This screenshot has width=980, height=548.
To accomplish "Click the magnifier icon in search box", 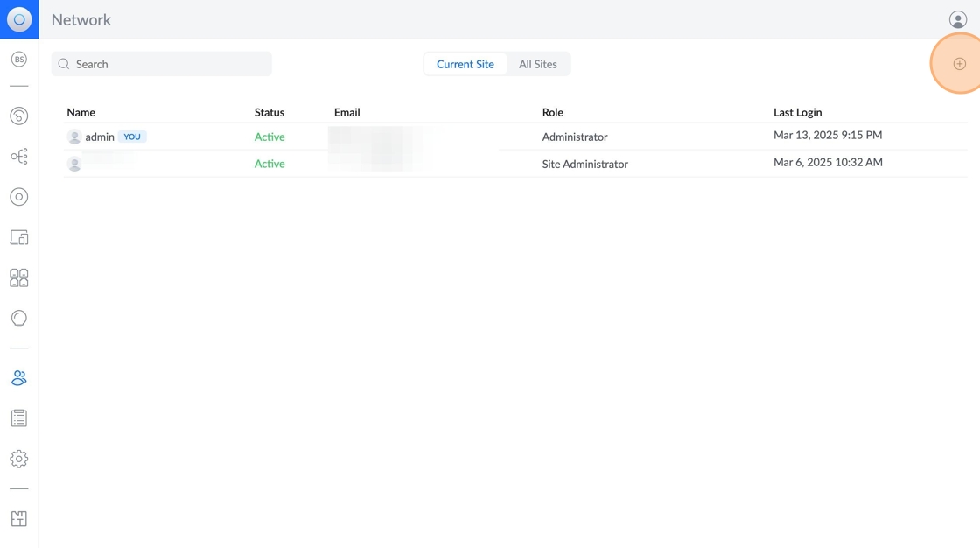I will [x=64, y=64].
